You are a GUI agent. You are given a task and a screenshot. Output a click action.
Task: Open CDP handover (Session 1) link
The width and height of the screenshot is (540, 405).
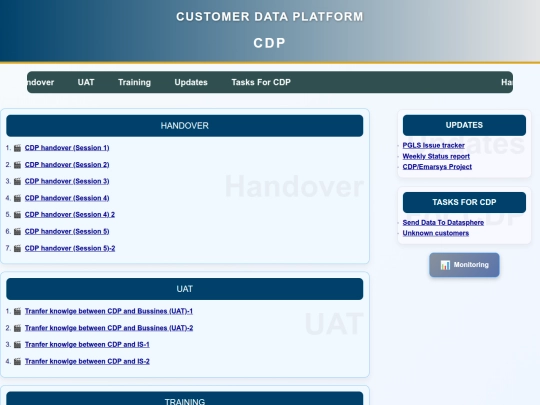coord(67,148)
